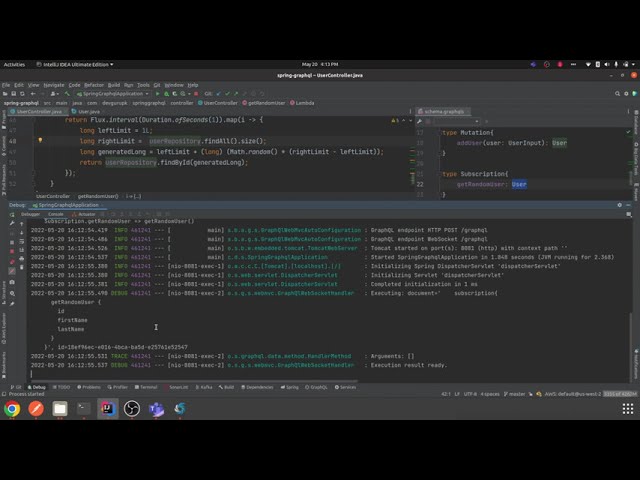Viewport: 640px width, 480px height.
Task: Click the Git commit checkmark icon
Action: click(227, 94)
